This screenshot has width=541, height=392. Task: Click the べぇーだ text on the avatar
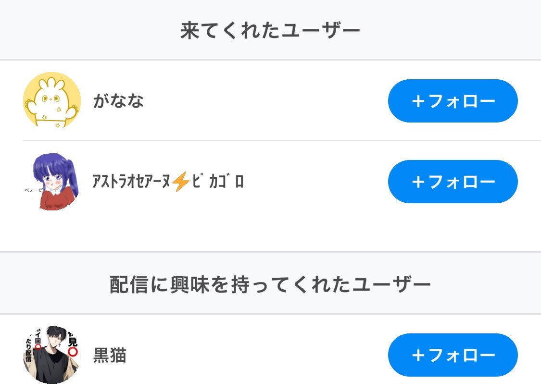(x=34, y=190)
